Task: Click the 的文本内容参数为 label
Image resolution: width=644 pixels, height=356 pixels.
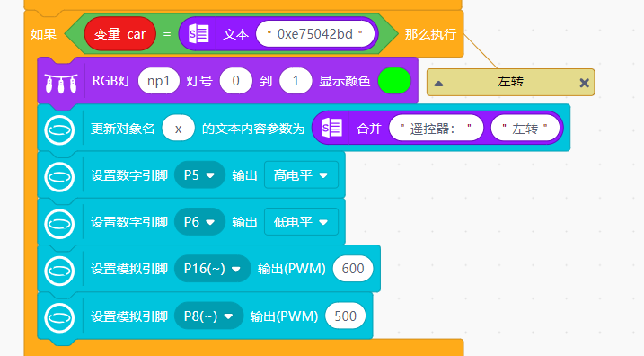Action: (x=253, y=129)
